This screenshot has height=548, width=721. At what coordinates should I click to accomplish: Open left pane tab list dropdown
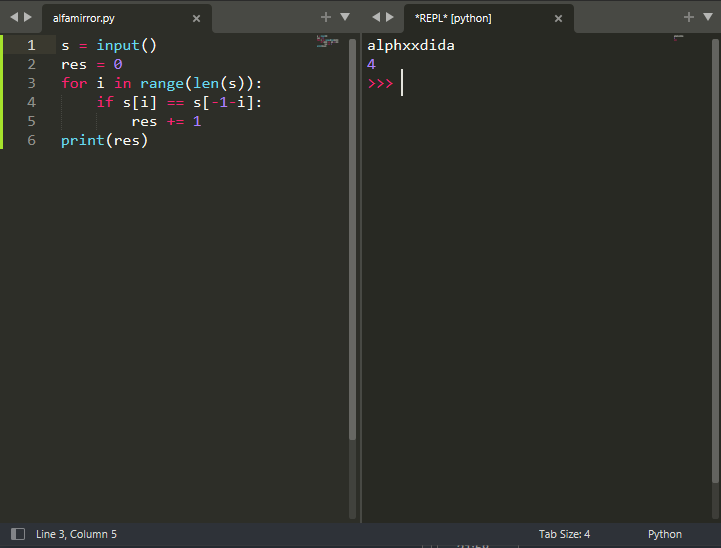pyautogui.click(x=345, y=17)
